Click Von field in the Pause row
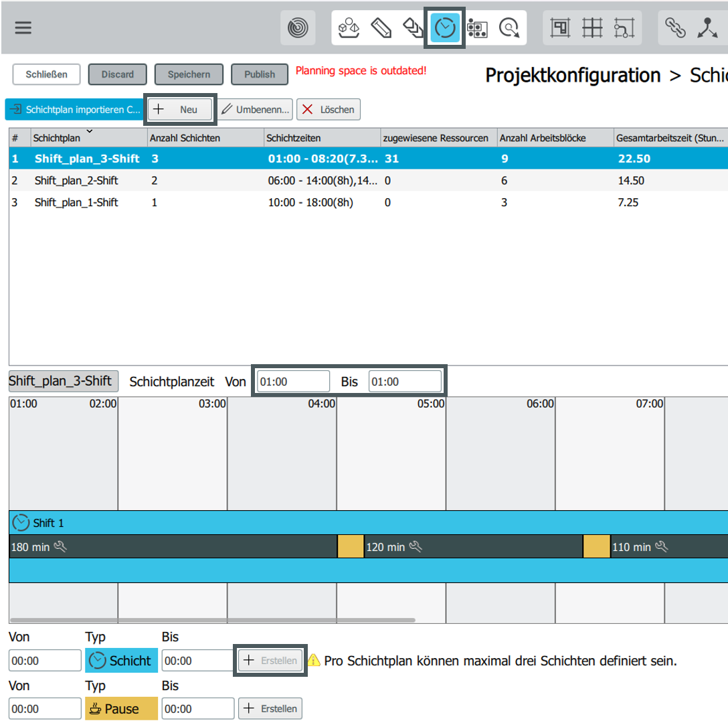Image resolution: width=728 pixels, height=723 pixels. point(45,708)
